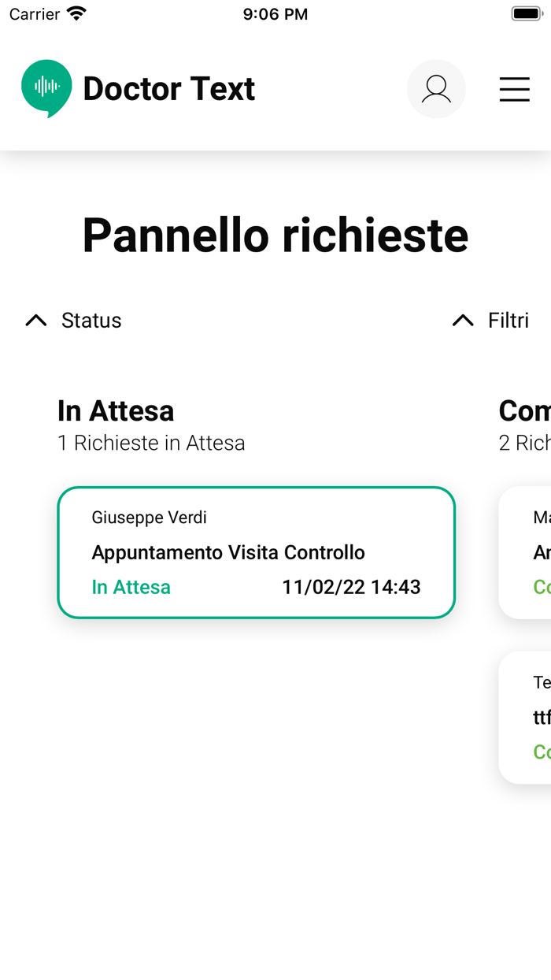Image resolution: width=551 pixels, height=980 pixels.
Task: Click the 1 Richieste in Attesa counter
Action: click(x=151, y=443)
